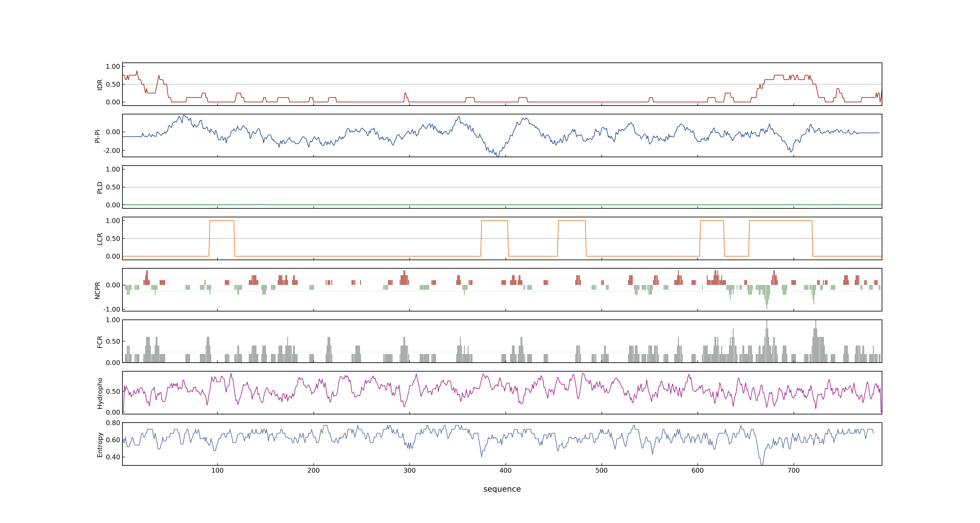This screenshot has height=523, width=980.
Task: Click the 0.50 tick on PLD axis
Action: click(x=113, y=187)
